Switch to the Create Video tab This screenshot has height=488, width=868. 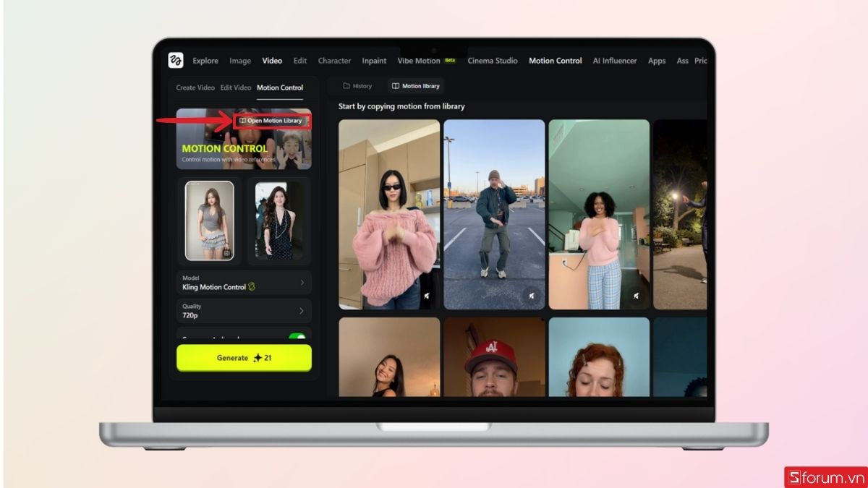pyautogui.click(x=195, y=87)
